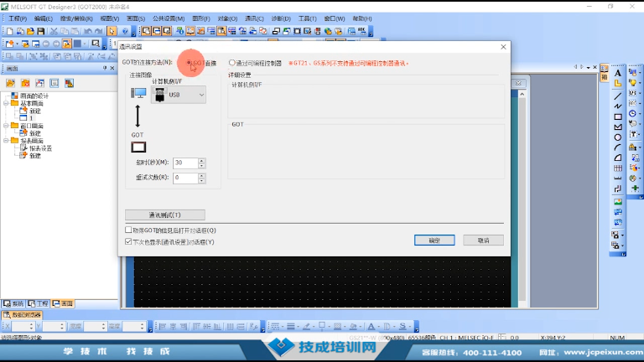Close the communication settings dialog
The image size is (644, 362).
(503, 47)
